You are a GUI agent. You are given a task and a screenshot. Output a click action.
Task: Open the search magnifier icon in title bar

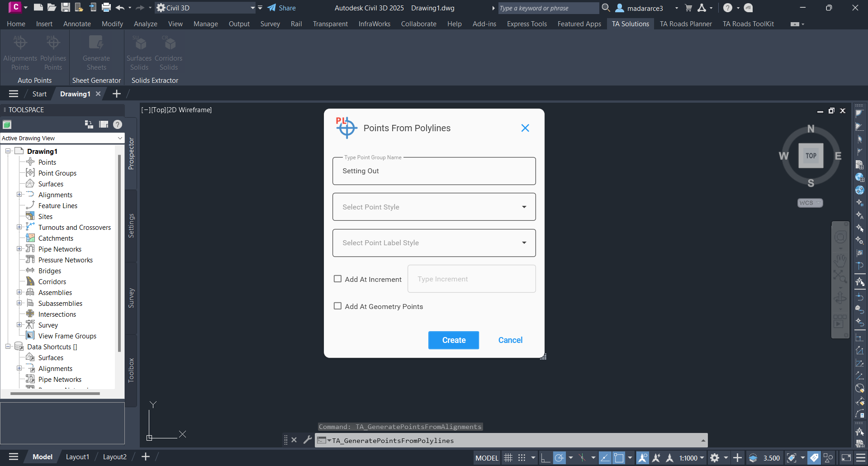pos(606,8)
